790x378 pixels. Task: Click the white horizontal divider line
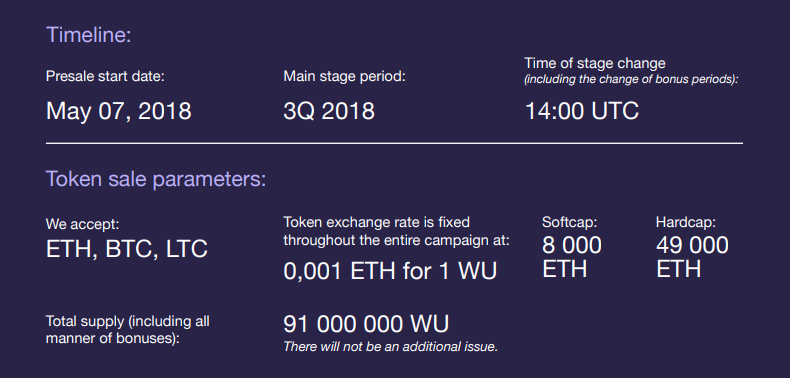(394, 144)
